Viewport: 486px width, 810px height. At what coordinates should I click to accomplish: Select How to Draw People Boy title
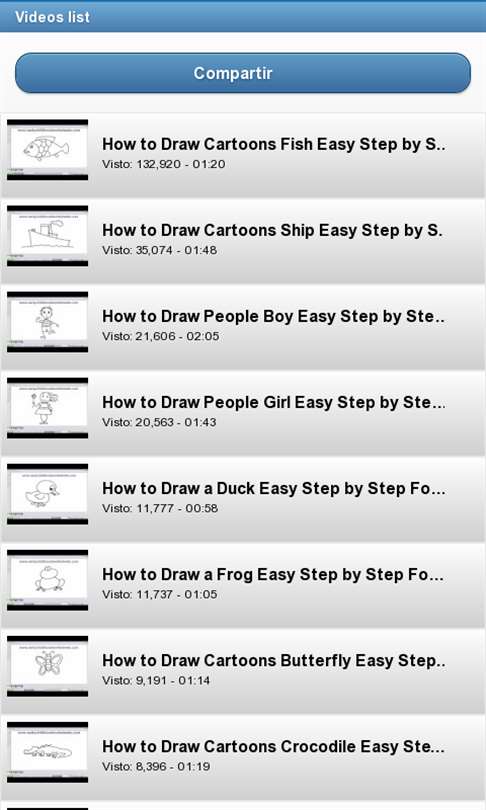[x=274, y=316]
